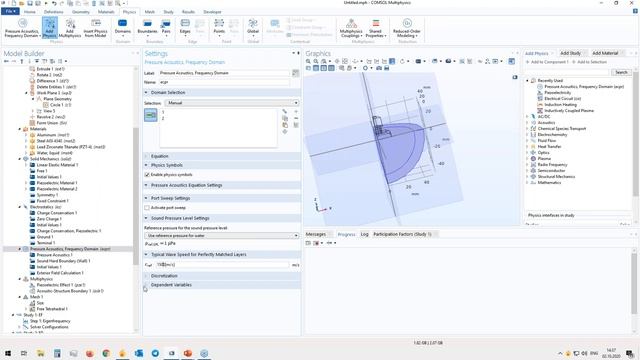
Task: Select Sound Hard Boundary (Wall) 1 node
Action: (x=63, y=261)
